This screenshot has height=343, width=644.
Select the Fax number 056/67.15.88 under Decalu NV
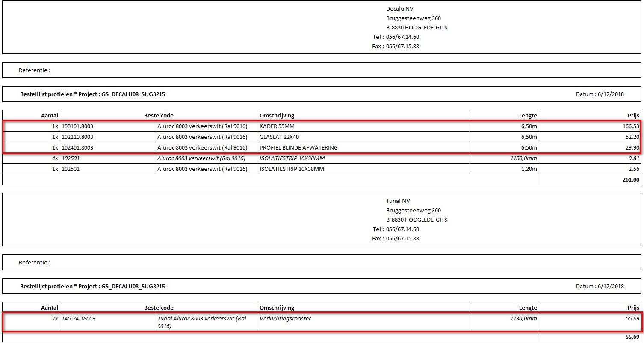pyautogui.click(x=402, y=47)
